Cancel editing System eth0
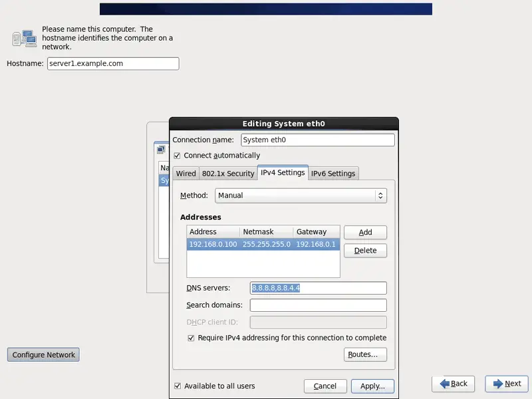 tap(325, 386)
